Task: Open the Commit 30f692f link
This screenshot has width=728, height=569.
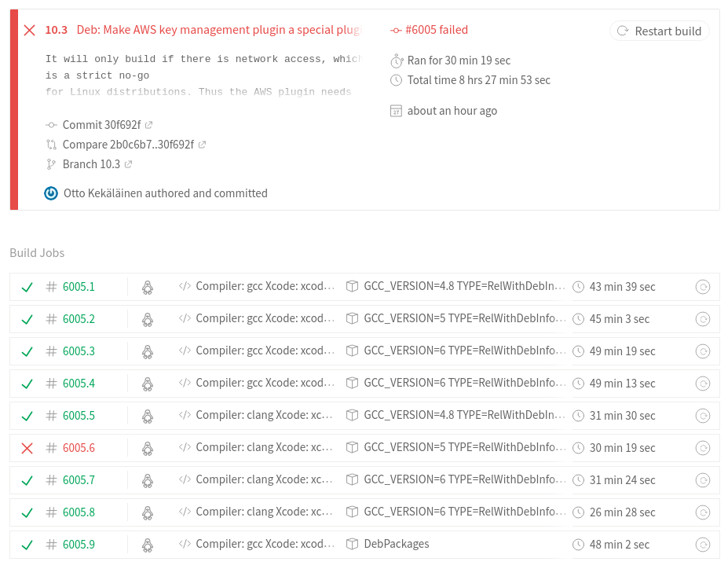Action: pos(101,125)
